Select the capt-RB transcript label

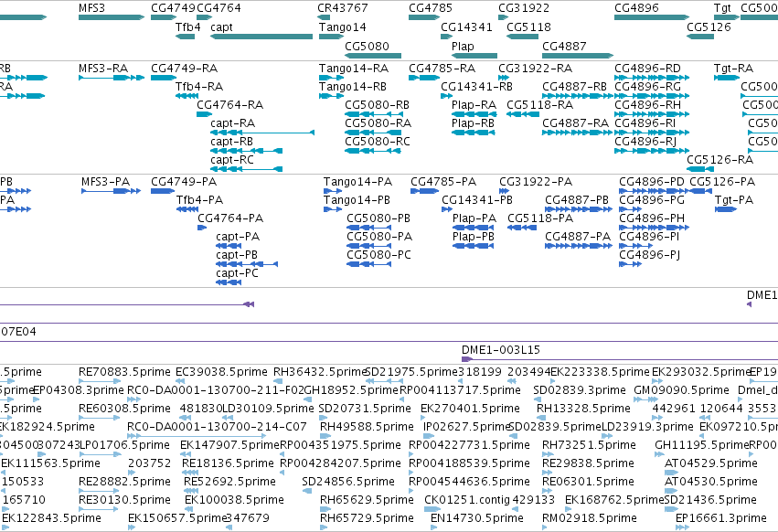[x=231, y=142]
